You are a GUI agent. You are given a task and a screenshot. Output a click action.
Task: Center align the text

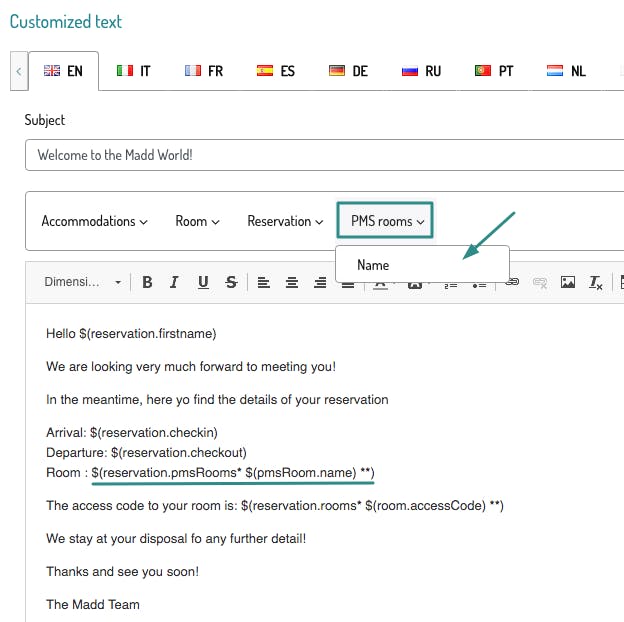click(x=292, y=283)
